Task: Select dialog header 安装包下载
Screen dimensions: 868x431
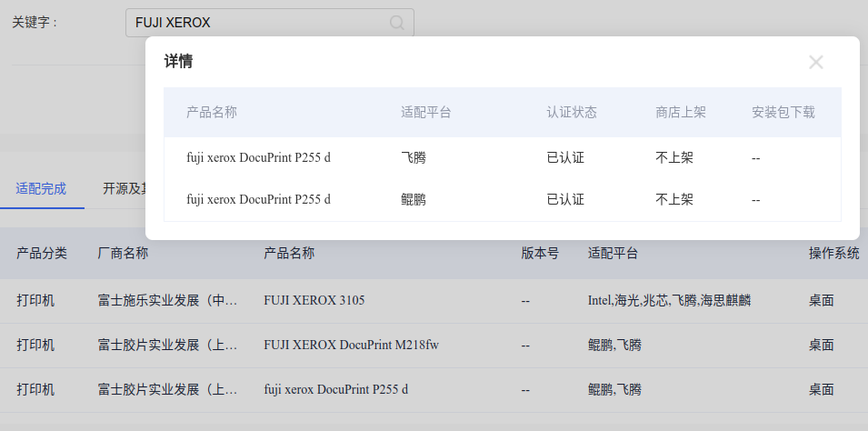Action: click(x=783, y=113)
